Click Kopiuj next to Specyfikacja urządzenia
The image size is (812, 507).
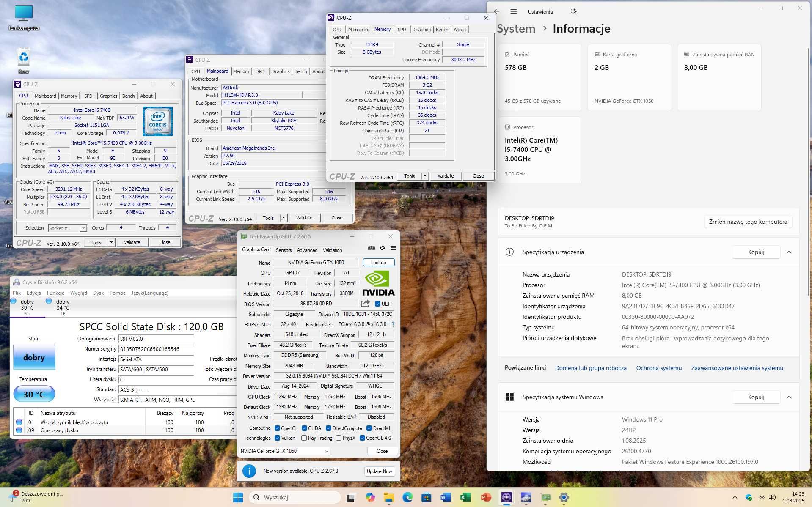(x=756, y=252)
